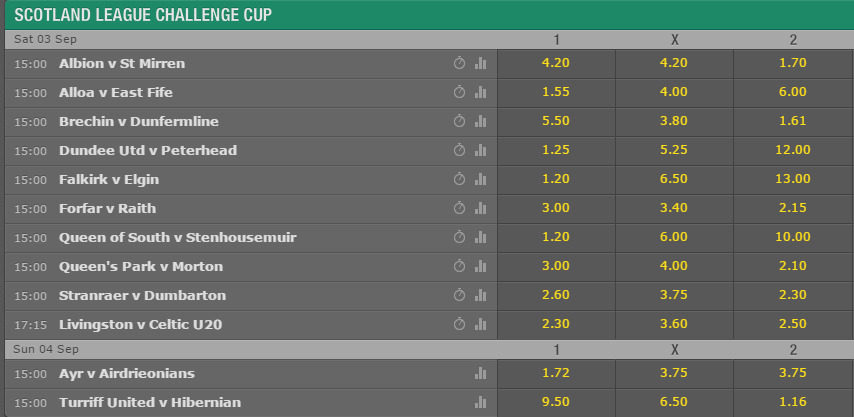
Task: Pick draw odds 5.25 for Dundee Utd v Peterhead
Action: point(674,150)
